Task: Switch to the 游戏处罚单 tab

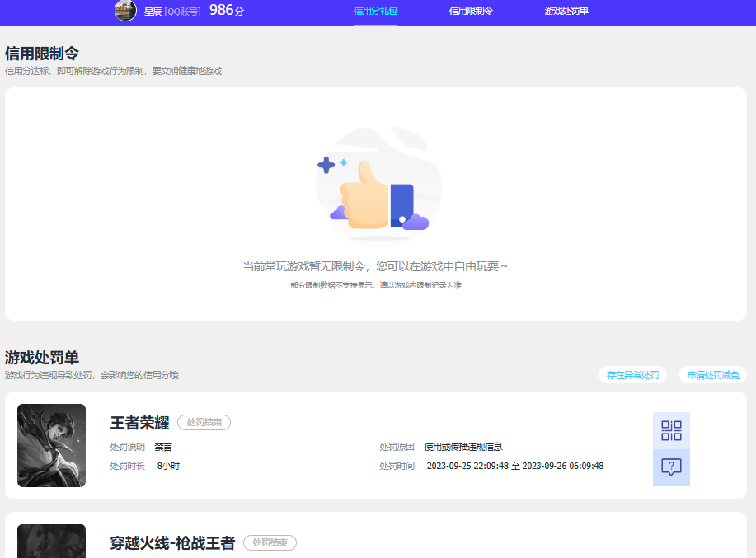Action: (566, 11)
